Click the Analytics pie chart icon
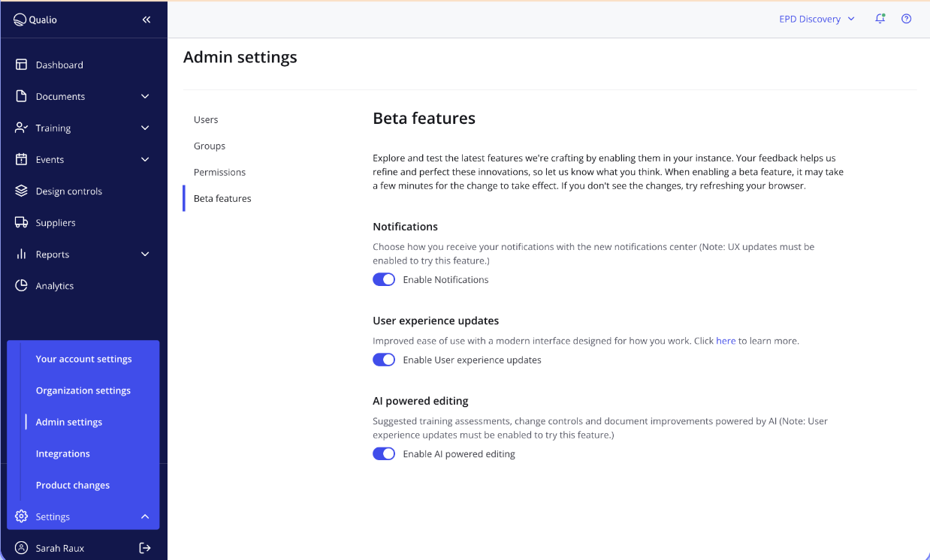This screenshot has width=930, height=560. point(21,285)
